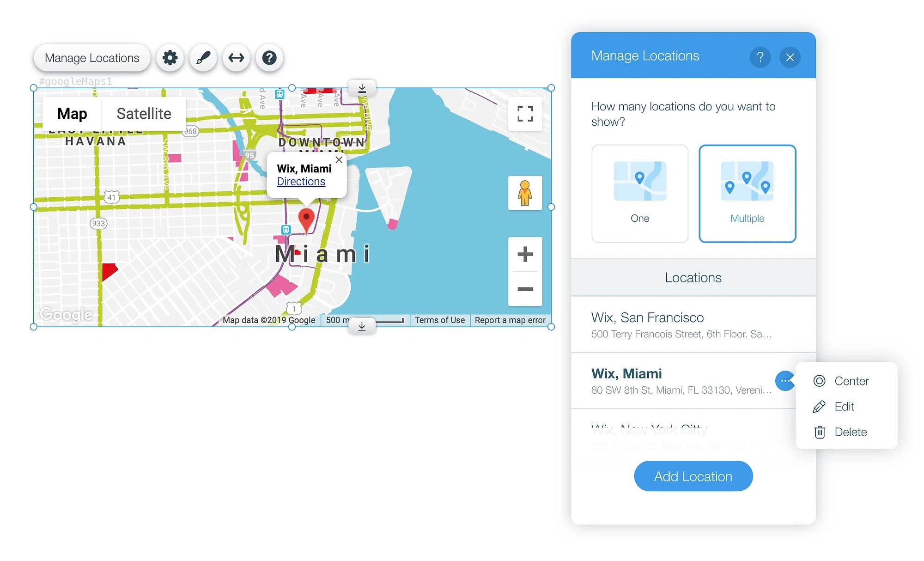The width and height of the screenshot is (924, 561).
Task: Open Report a map error link
Action: point(510,320)
